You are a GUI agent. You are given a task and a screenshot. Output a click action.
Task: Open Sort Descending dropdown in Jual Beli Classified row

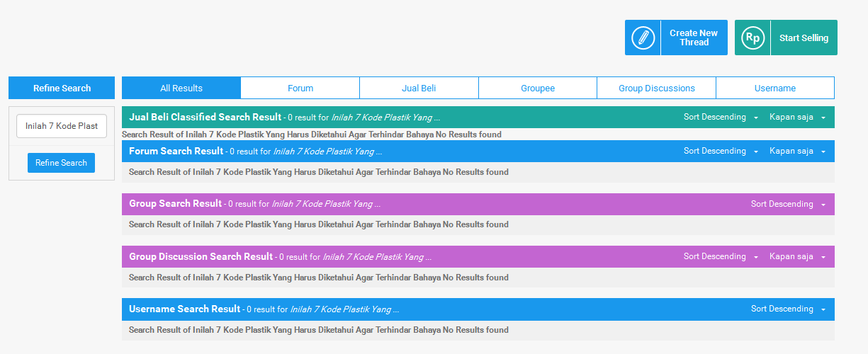(721, 117)
